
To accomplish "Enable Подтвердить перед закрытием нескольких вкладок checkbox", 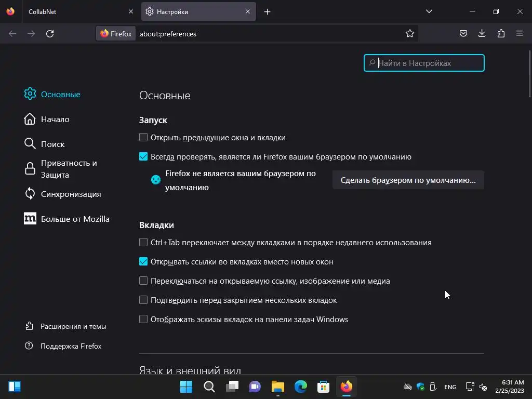I will pos(143,300).
